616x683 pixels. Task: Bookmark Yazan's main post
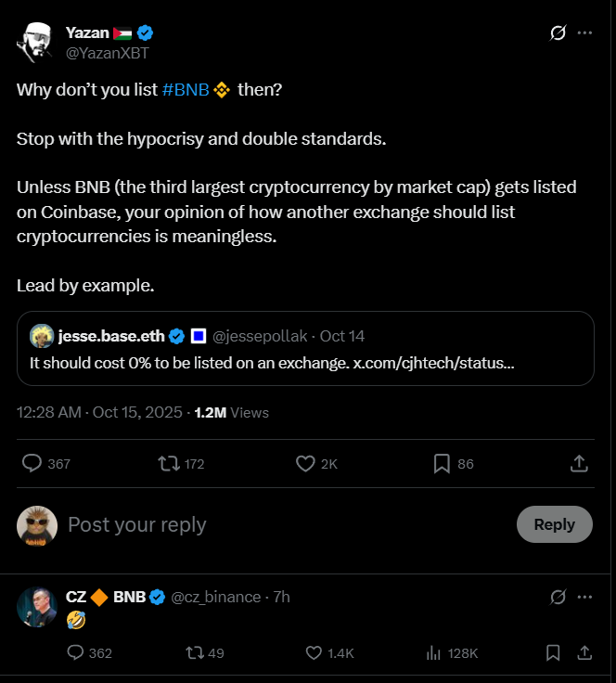(443, 463)
